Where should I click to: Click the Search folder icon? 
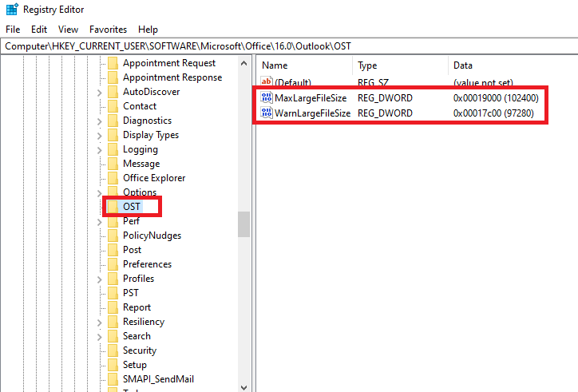coord(113,336)
